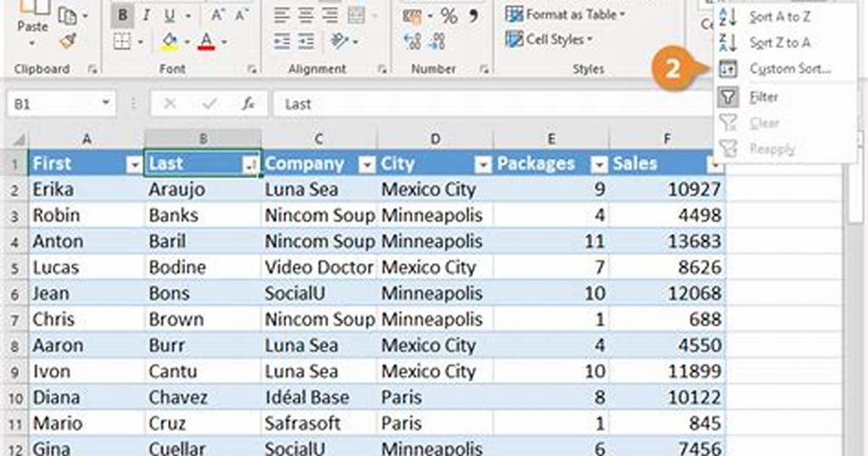The height and width of the screenshot is (456, 868).
Task: Click Decrease Decimal icon
Action: pos(438,41)
